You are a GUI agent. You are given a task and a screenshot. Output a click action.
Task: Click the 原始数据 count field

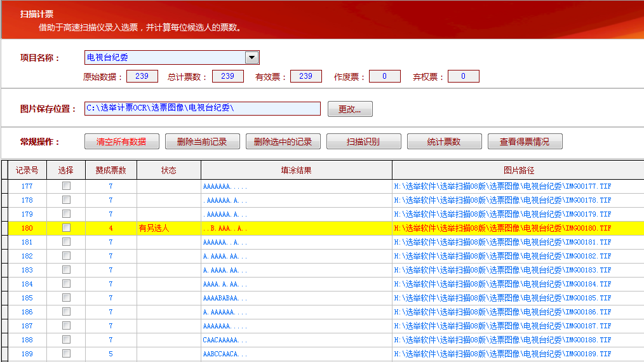[x=142, y=76]
